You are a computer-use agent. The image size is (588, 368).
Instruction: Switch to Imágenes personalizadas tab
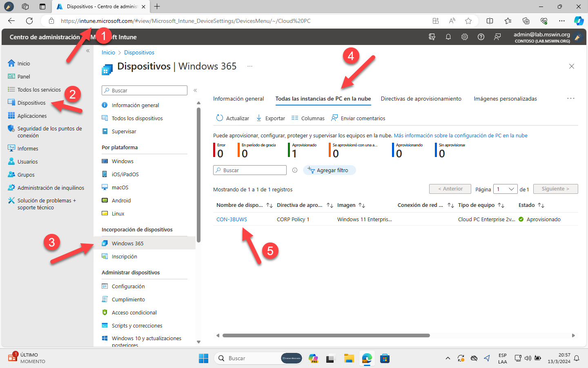(505, 99)
